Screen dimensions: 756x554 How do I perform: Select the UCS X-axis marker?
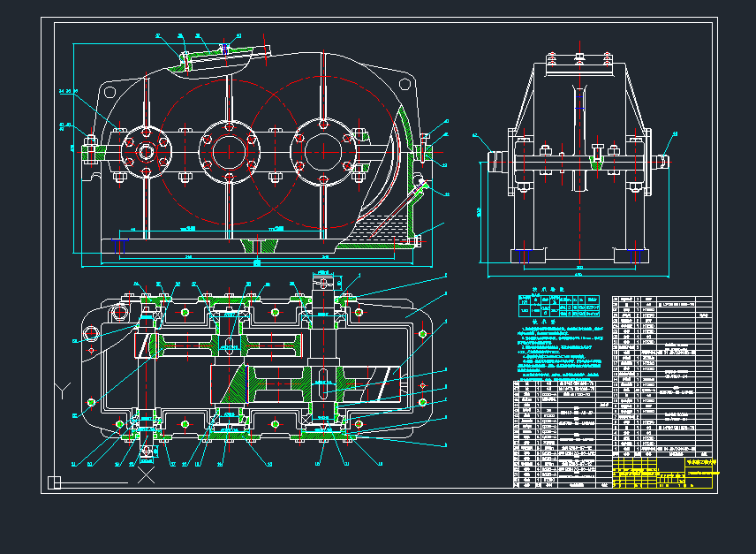(x=147, y=475)
